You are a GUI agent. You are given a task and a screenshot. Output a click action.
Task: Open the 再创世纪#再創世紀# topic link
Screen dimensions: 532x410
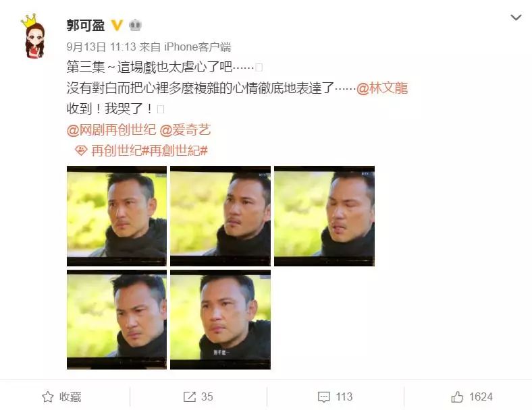click(150, 150)
